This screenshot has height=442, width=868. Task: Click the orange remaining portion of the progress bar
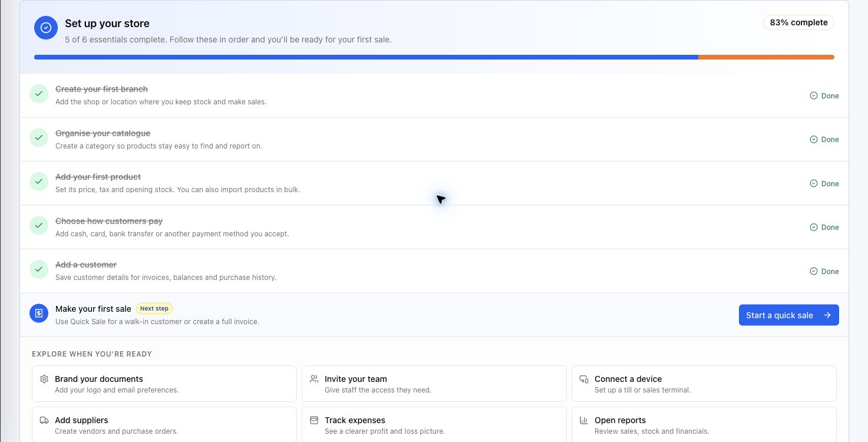pos(766,57)
